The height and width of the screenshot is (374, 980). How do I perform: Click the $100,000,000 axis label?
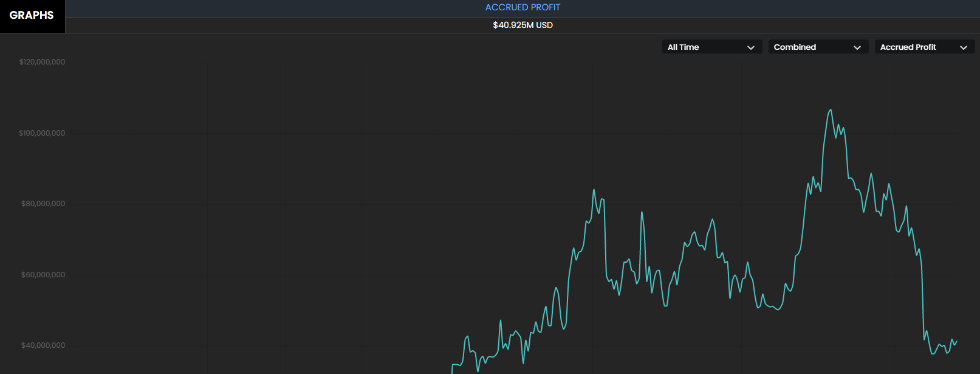click(42, 133)
